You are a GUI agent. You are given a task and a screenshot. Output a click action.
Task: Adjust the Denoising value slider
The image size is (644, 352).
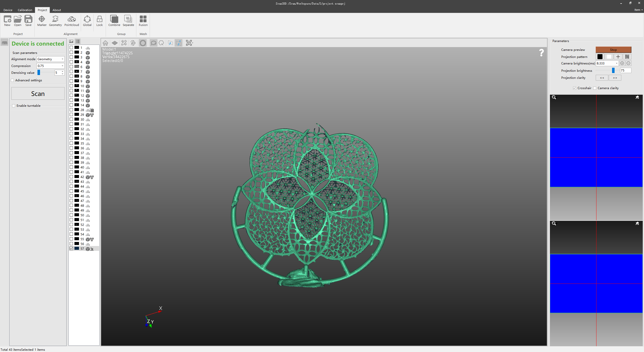pos(39,73)
